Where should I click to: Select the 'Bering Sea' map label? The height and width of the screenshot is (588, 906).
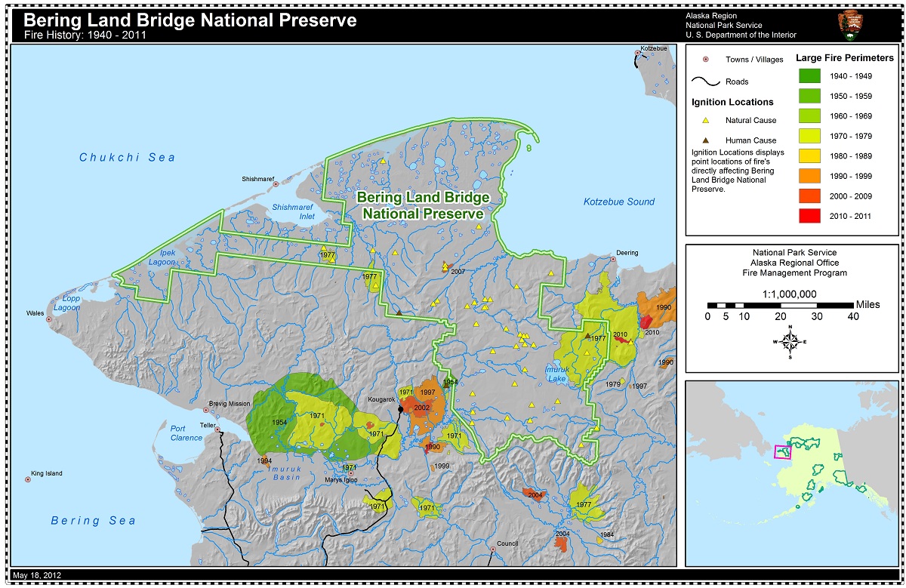click(x=94, y=520)
